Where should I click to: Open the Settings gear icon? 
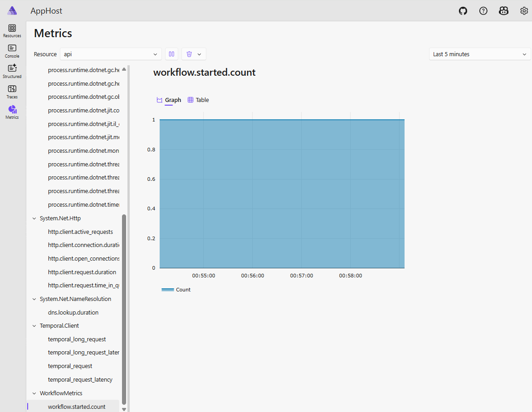pyautogui.click(x=524, y=11)
